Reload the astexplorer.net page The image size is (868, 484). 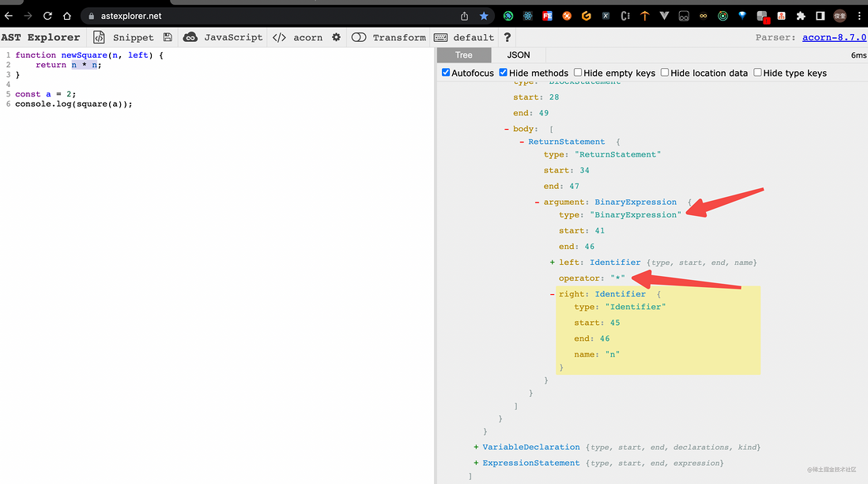[x=47, y=16]
